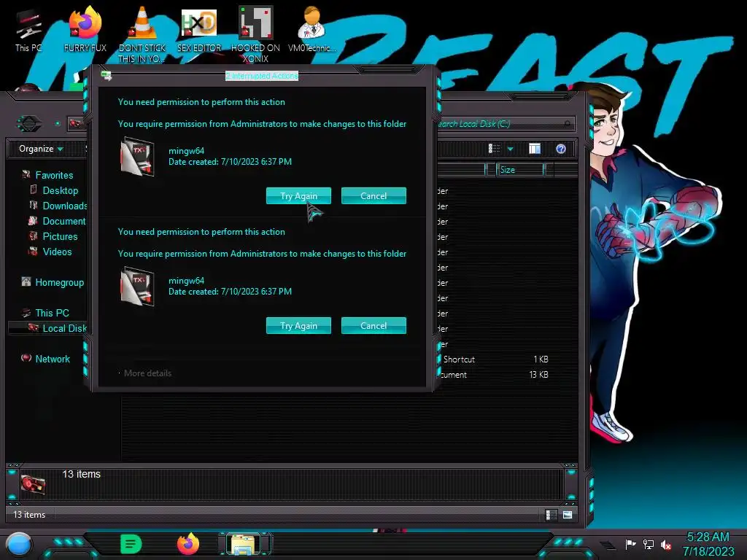Open Desktop in Favorites
Screen dimensions: 747x560
(60, 190)
